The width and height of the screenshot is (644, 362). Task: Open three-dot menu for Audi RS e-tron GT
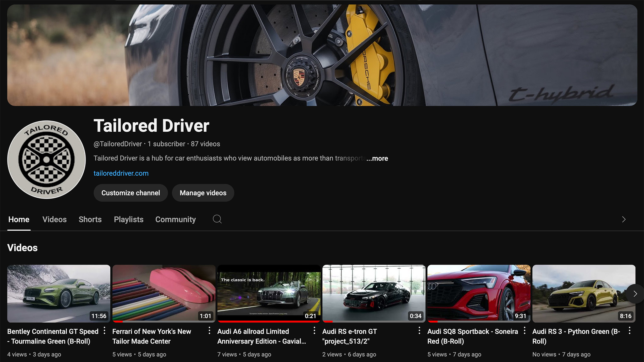click(x=419, y=331)
